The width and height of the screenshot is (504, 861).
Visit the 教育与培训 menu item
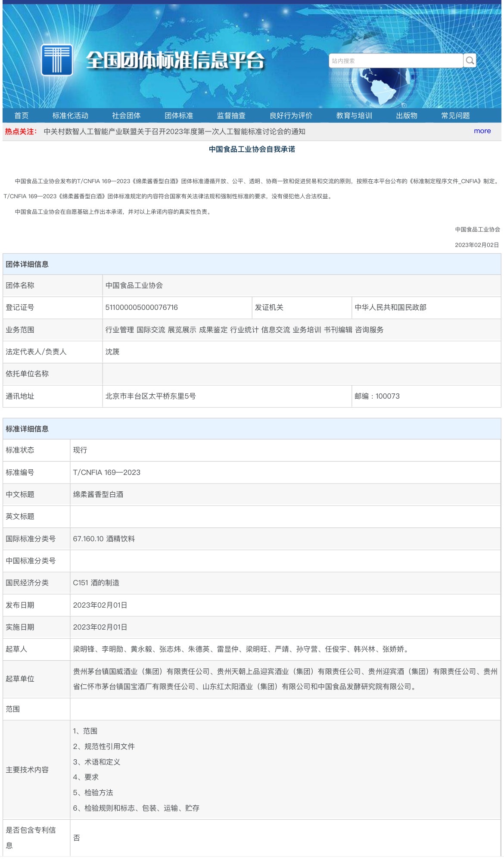pos(354,115)
